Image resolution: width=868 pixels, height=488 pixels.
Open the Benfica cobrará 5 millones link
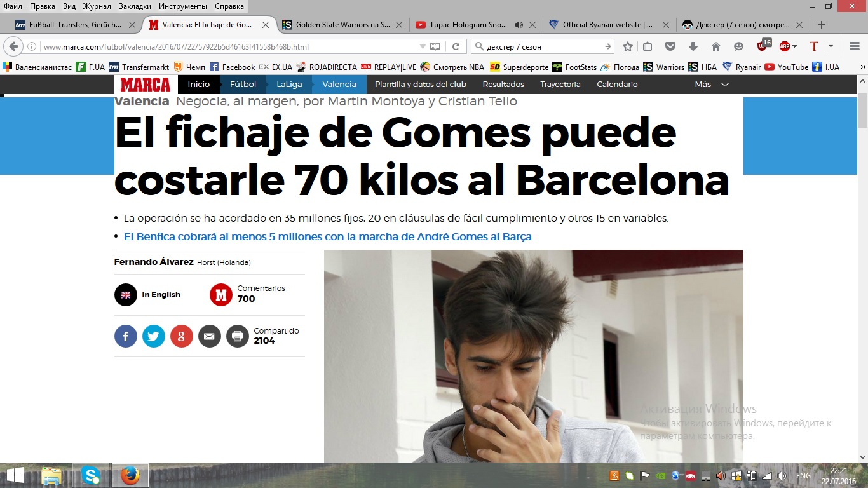pos(327,236)
